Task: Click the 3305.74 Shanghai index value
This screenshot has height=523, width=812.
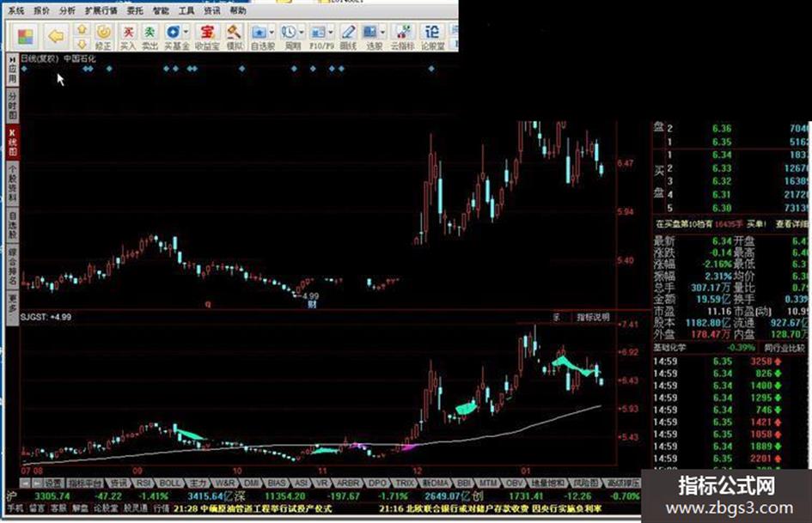Action: [52, 496]
